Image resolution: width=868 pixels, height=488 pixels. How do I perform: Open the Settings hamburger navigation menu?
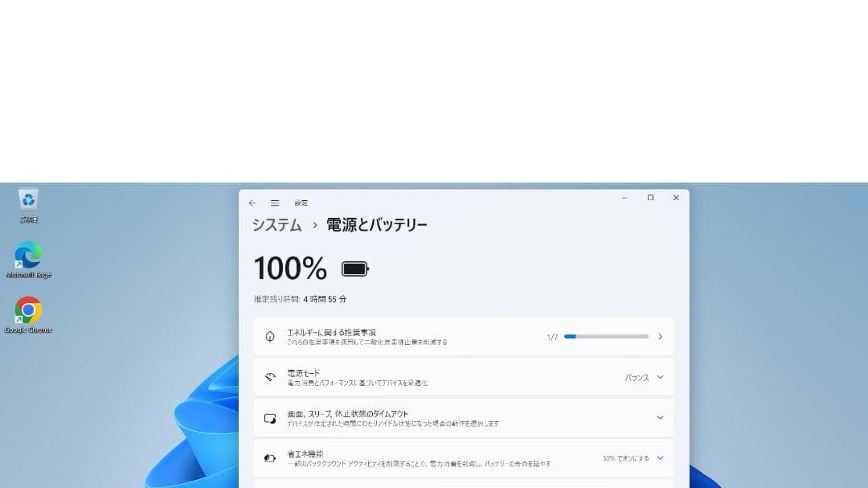pos(275,203)
